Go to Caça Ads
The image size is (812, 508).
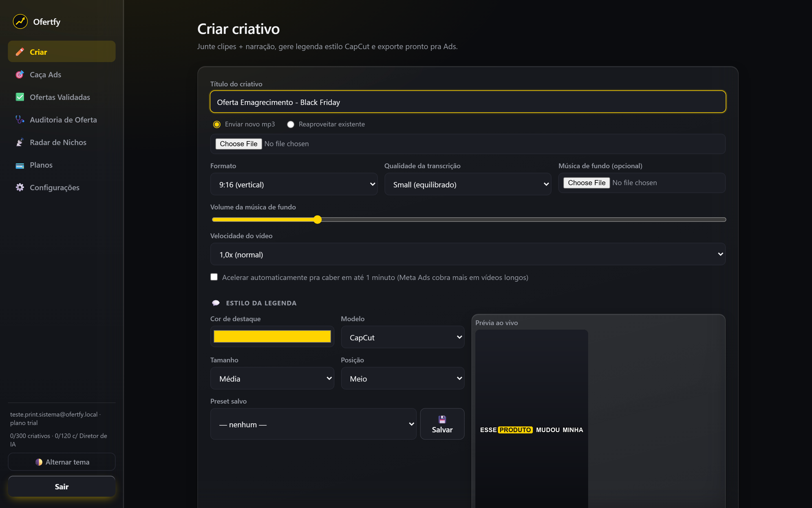(62, 74)
